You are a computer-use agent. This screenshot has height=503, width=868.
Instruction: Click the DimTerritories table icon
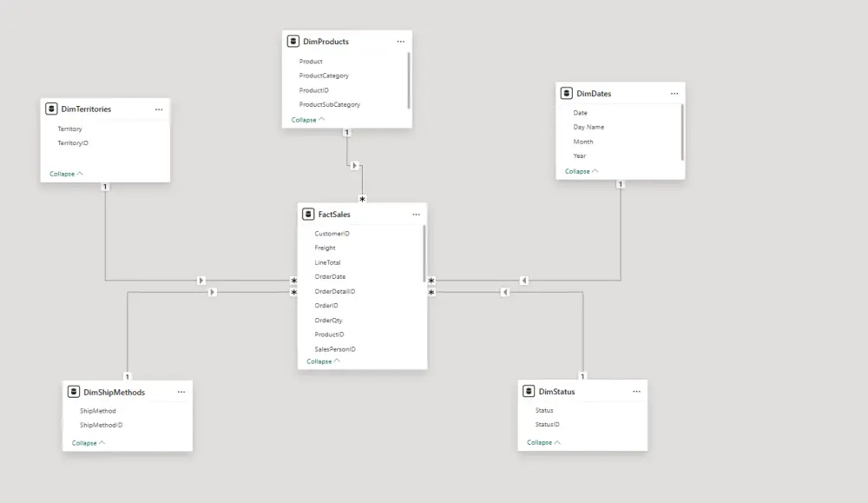(52, 109)
